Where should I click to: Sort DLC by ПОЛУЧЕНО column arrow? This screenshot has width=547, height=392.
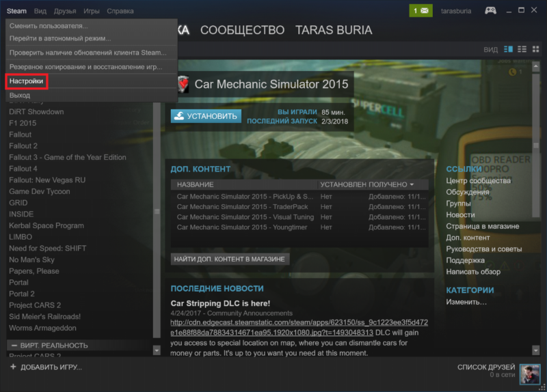pyautogui.click(x=412, y=184)
